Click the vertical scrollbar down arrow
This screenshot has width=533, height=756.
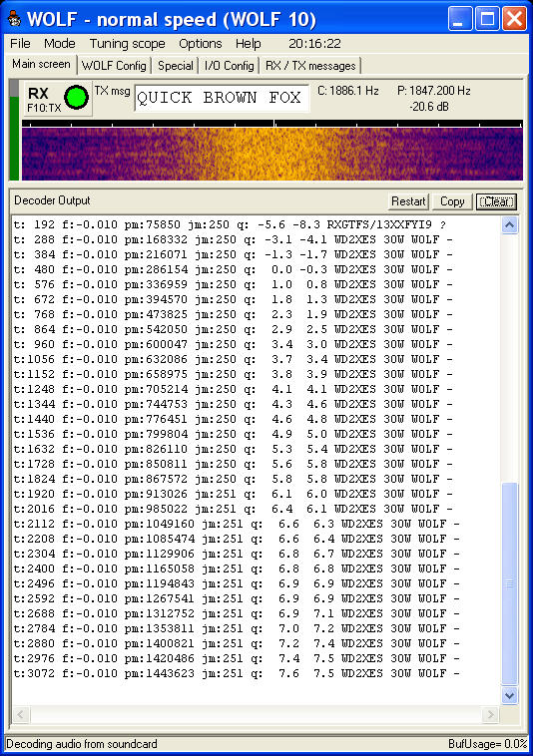(x=510, y=695)
